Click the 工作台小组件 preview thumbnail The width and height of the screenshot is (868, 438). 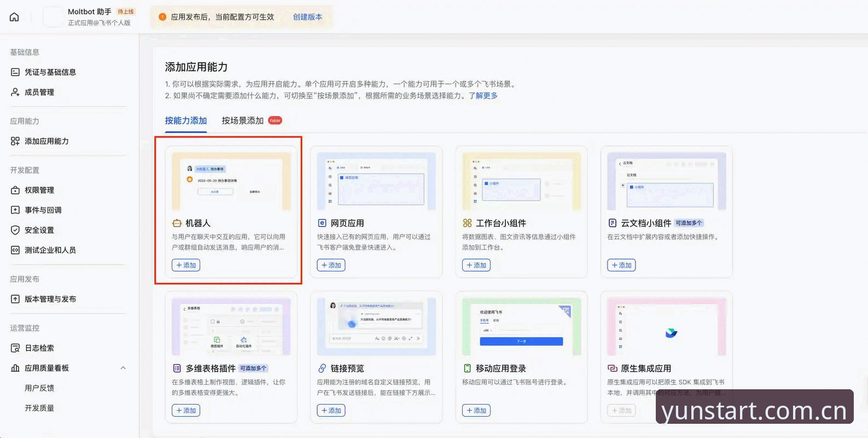click(522, 181)
